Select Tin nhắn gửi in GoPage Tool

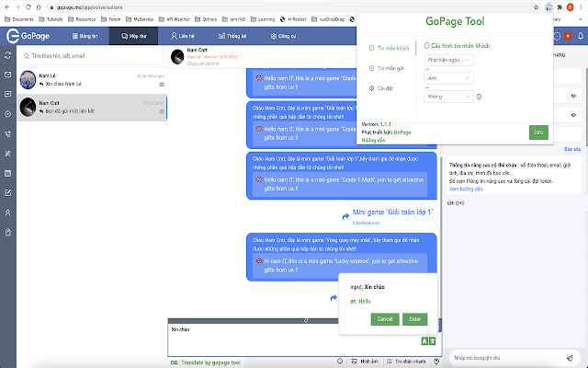[x=387, y=68]
